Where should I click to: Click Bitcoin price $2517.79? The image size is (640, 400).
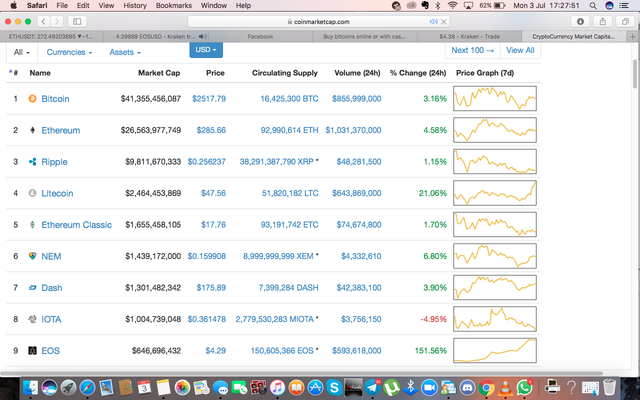(209, 98)
